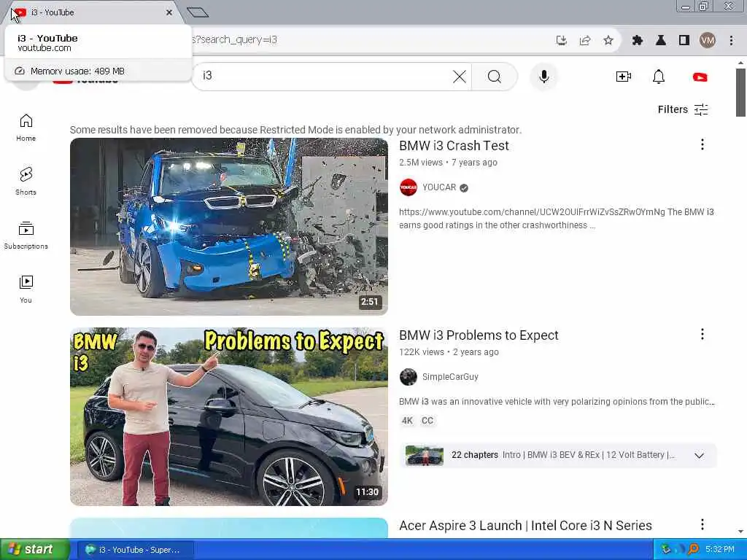Open the BMW i3 Problems to Expect title

[x=479, y=335]
